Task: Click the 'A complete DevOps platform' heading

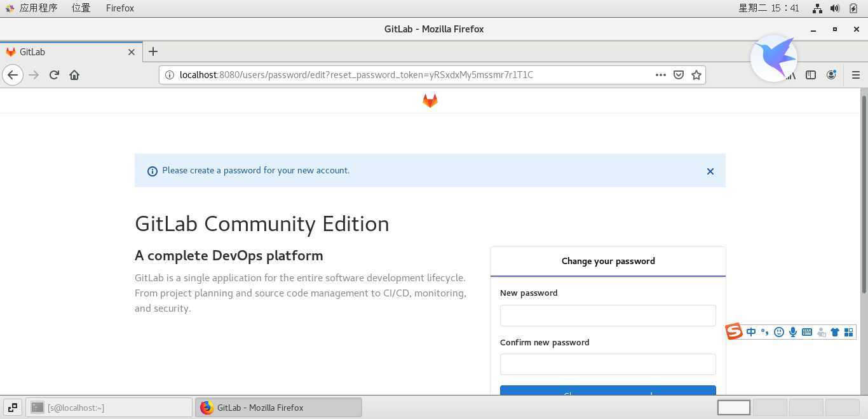Action: tap(229, 256)
